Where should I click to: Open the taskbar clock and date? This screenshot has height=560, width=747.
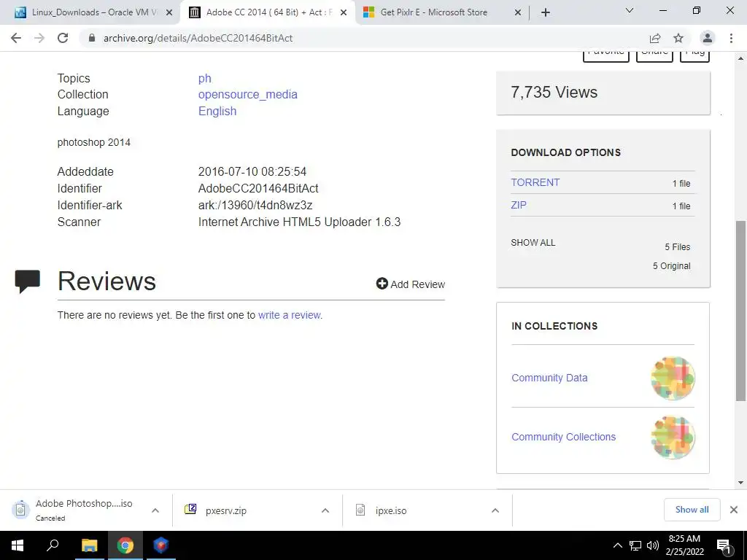(x=684, y=545)
